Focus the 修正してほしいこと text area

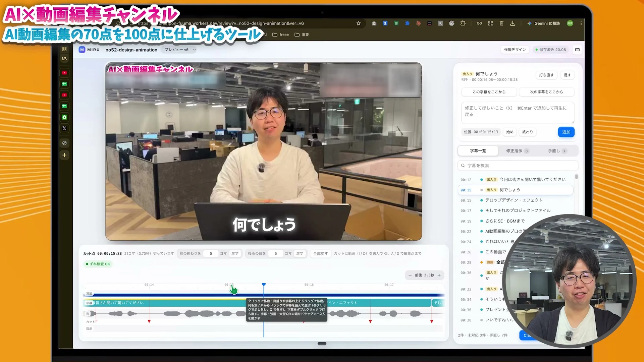click(x=518, y=113)
